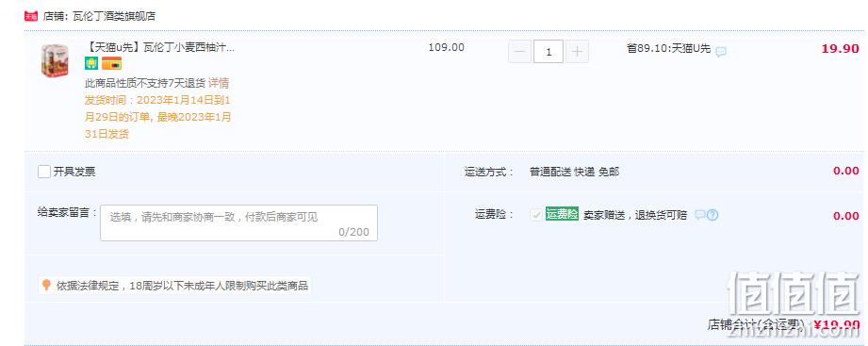Decrease quantity with minus button
This screenshot has height=346, width=868.
coord(520,52)
